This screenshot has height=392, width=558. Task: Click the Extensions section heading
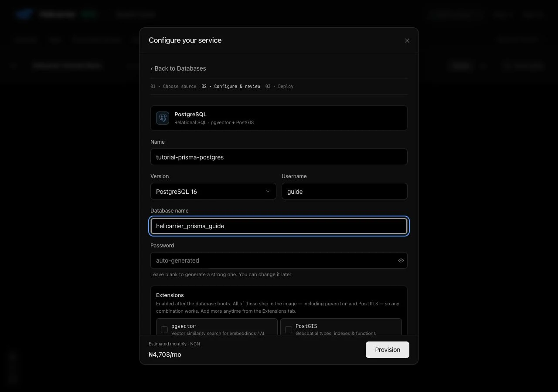[170, 295]
